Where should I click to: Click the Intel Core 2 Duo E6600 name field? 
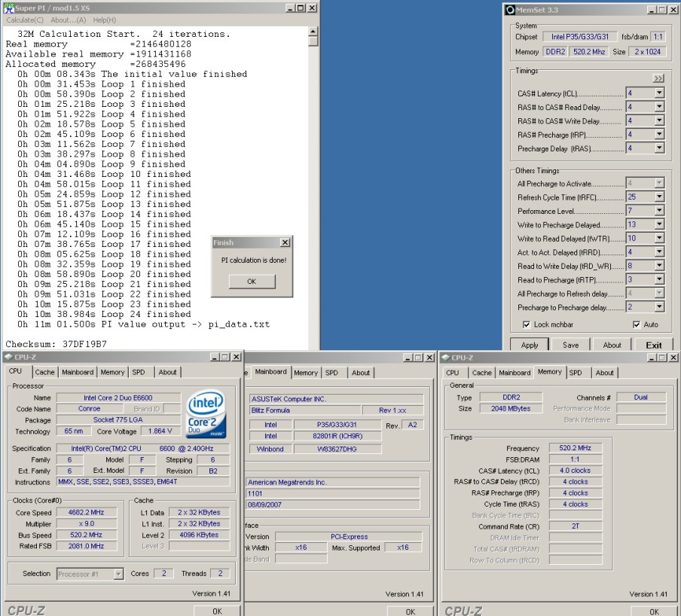point(118,398)
